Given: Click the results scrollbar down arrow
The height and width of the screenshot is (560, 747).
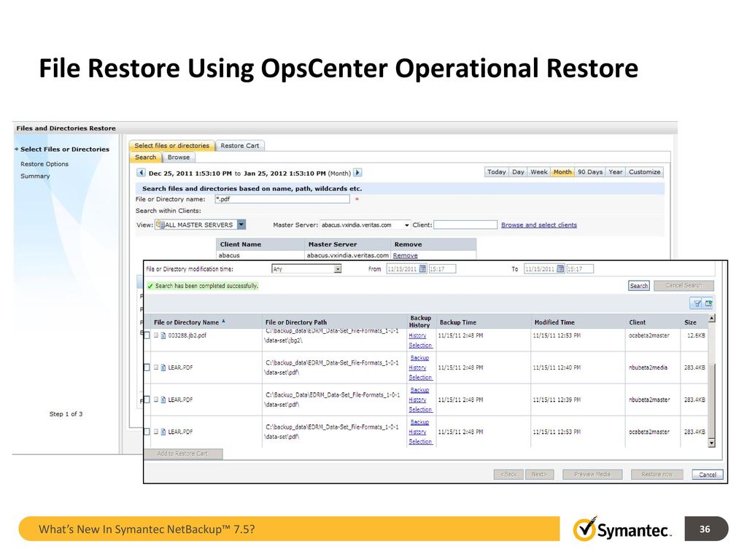Looking at the screenshot, I should coord(712,443).
